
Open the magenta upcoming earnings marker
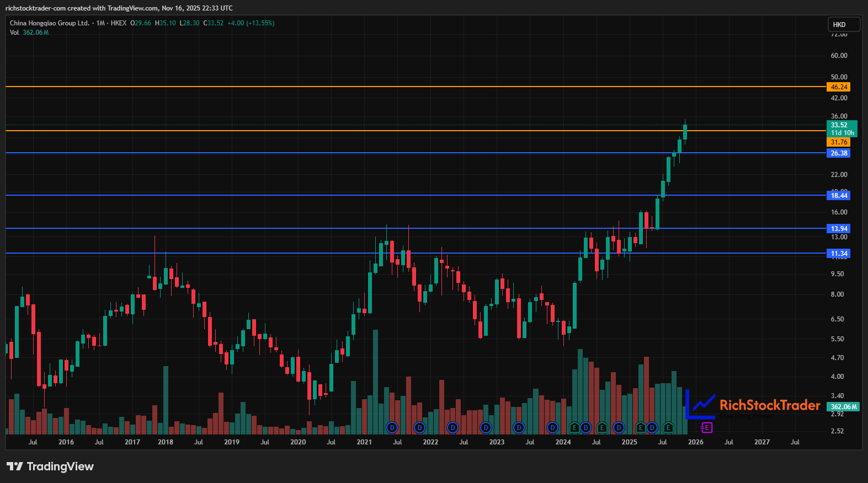[x=707, y=427]
